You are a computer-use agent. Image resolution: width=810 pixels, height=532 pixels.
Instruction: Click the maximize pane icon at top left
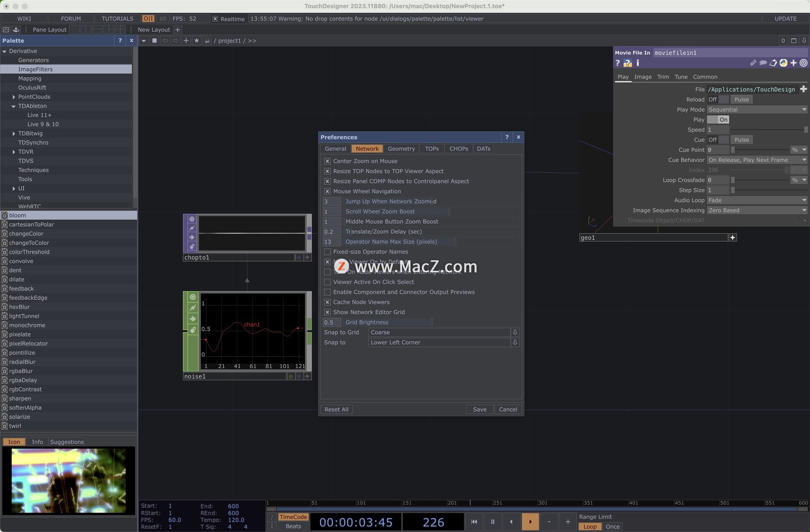coord(6,30)
